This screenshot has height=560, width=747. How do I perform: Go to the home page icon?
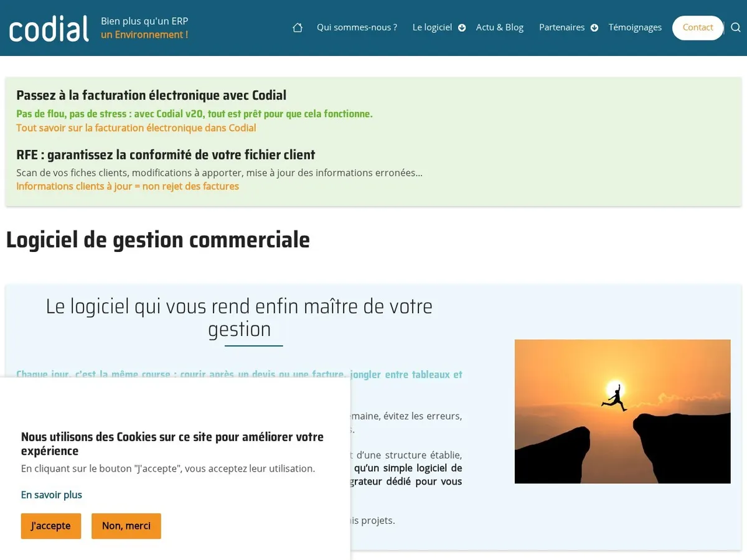pyautogui.click(x=298, y=27)
